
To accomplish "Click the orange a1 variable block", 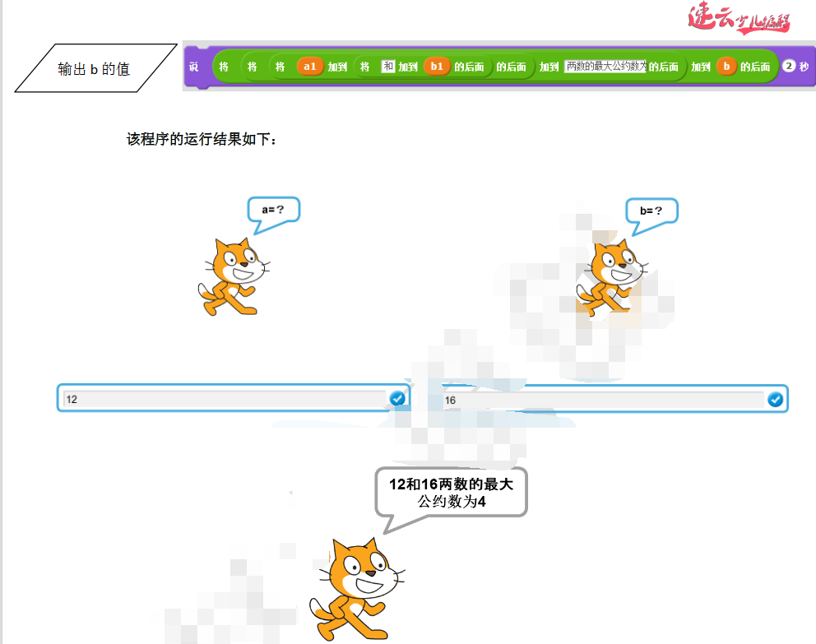I will pos(309,67).
